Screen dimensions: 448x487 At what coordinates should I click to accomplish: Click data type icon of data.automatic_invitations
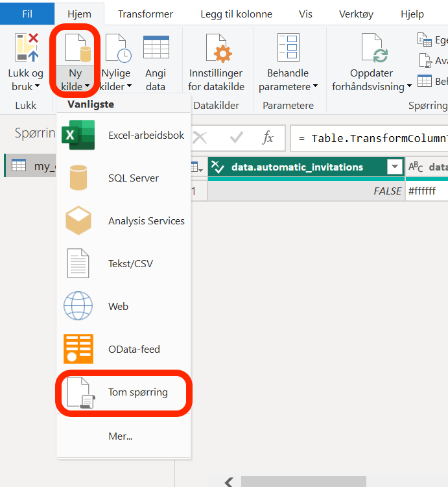click(217, 167)
